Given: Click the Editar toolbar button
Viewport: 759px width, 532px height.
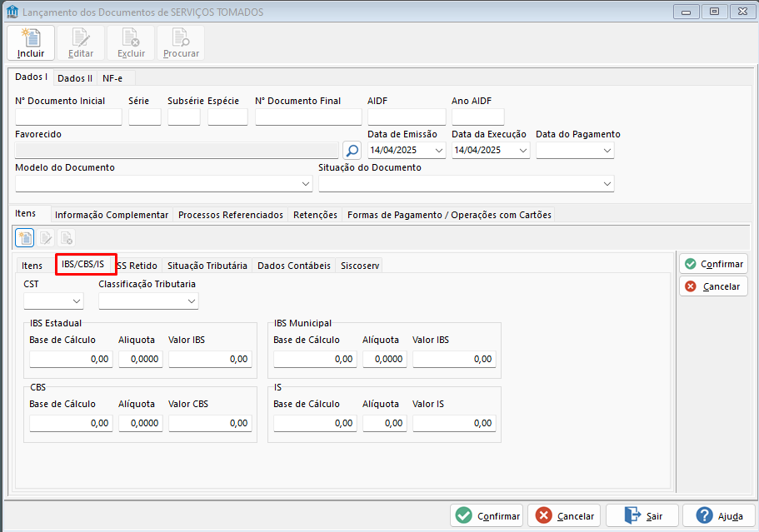Looking at the screenshot, I should pyautogui.click(x=81, y=43).
